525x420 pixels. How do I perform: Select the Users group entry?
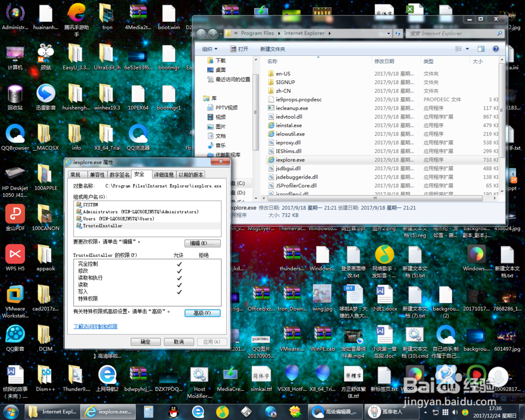pyautogui.click(x=148, y=219)
